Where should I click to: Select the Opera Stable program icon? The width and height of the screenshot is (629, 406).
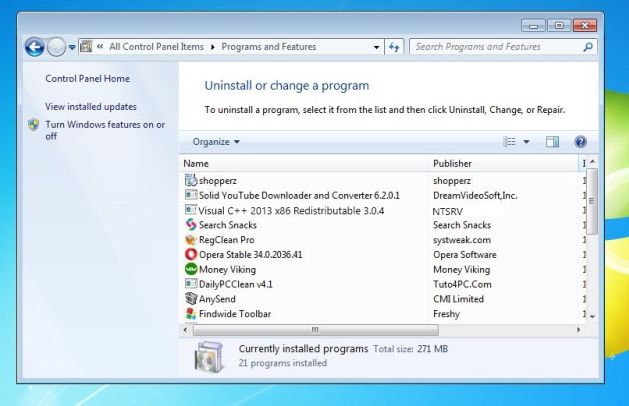pos(191,254)
